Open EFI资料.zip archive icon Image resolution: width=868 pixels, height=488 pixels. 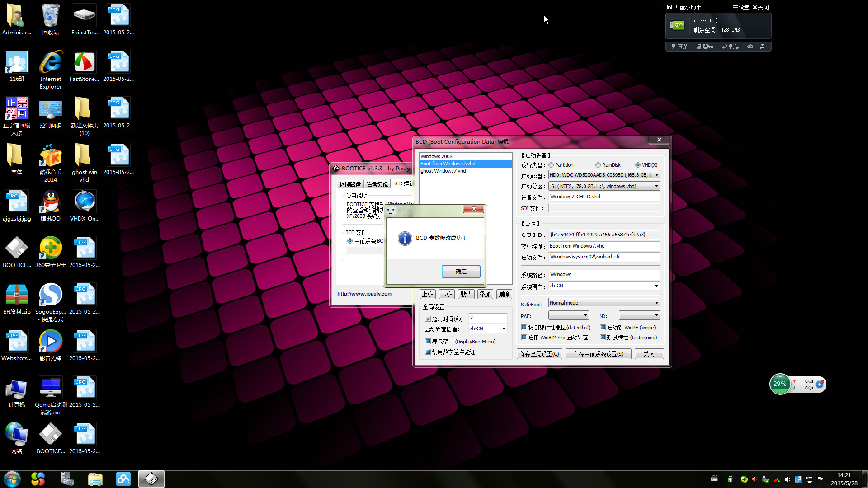coord(17,299)
